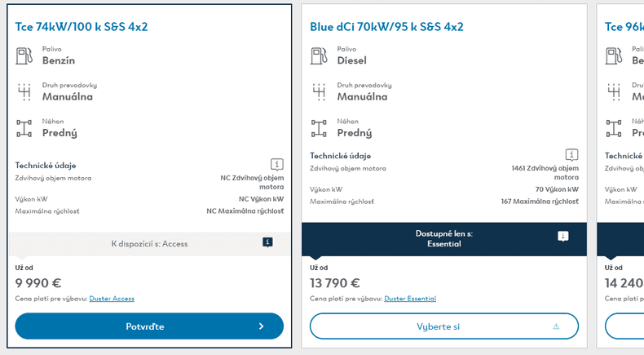This screenshot has height=355, width=644.
Task: Click warning triangle icon on Vyberte si button
Action: 556,326
